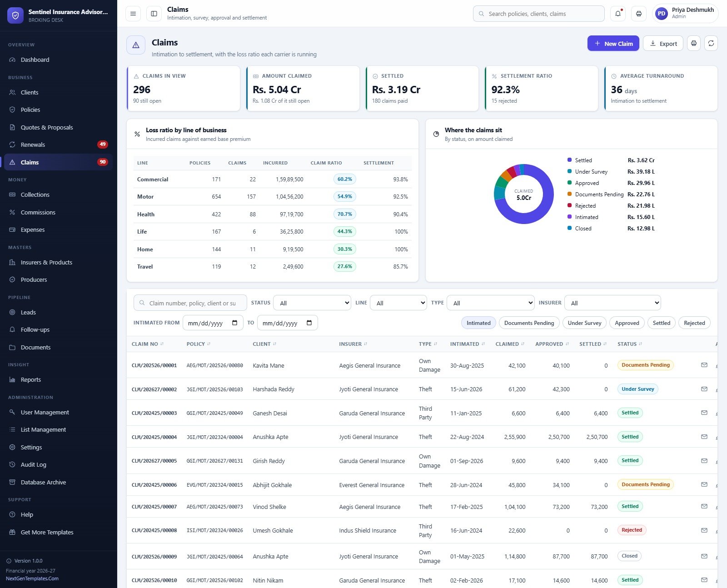
Task: Click mail icon for CLM/202425/00004 row
Action: click(704, 437)
